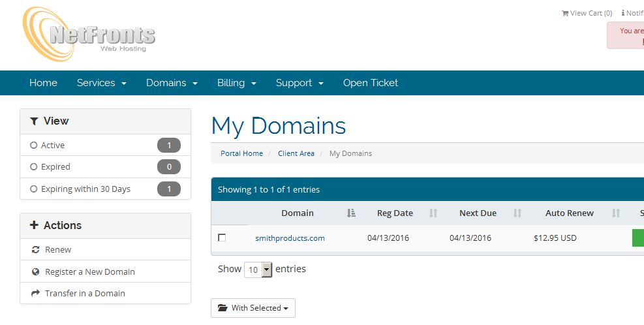Image resolution: width=644 pixels, height=325 pixels.
Task: Click the Transfer in a Domain arrow icon
Action: point(35,294)
